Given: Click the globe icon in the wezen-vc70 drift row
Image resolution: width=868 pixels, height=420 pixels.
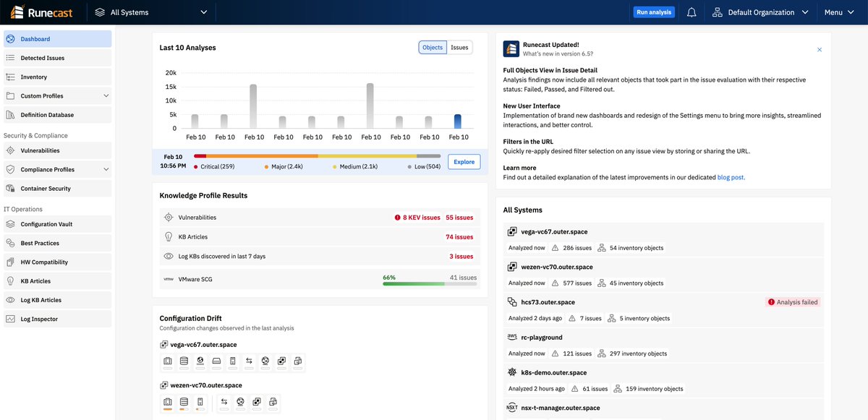Looking at the screenshot, I should [x=240, y=403].
